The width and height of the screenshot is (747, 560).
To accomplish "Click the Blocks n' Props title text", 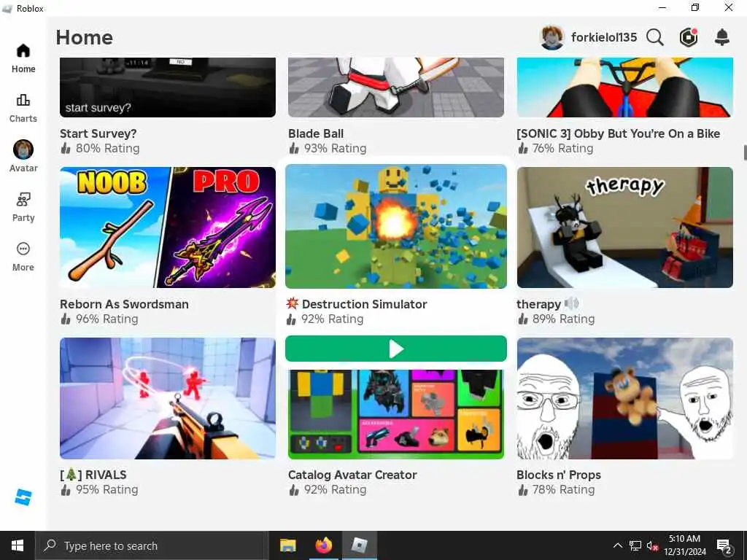I will pyautogui.click(x=559, y=475).
